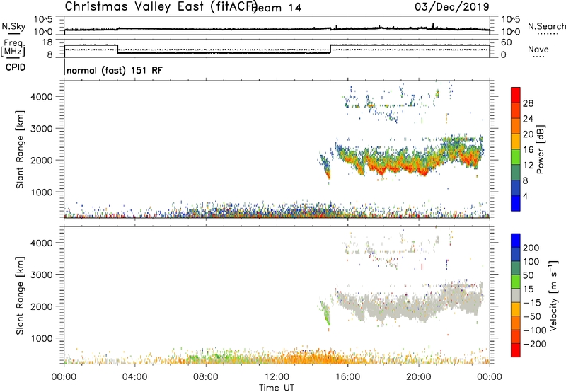Viewport: 566px width, 392px height.
Task: Click the '20:00' time tick label
Action: (418, 377)
